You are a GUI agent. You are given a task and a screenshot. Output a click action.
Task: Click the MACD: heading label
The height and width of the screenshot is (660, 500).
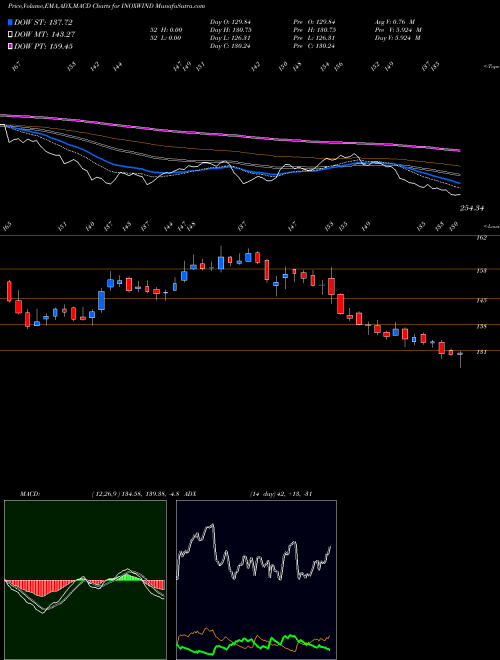coord(29,494)
